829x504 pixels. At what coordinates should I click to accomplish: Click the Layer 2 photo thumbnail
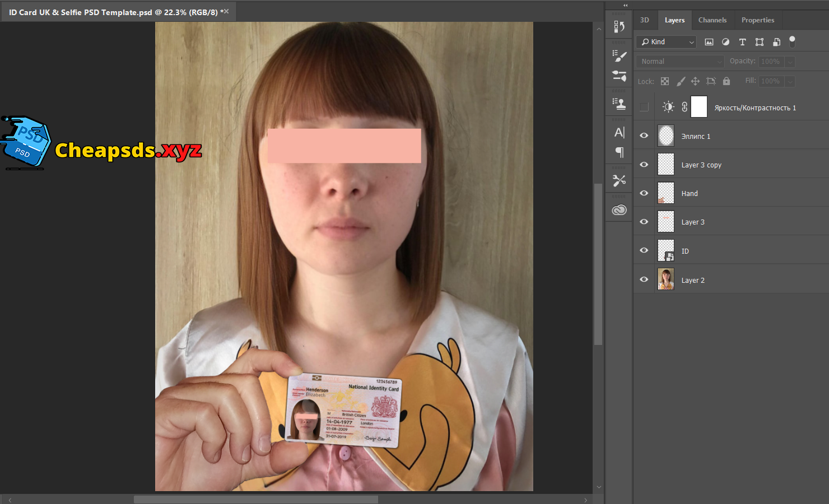tap(665, 279)
